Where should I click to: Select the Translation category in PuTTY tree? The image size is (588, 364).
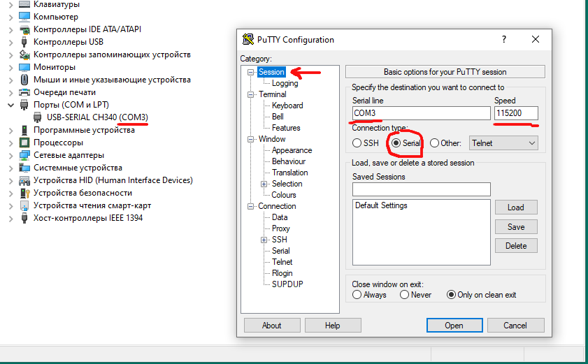(290, 173)
